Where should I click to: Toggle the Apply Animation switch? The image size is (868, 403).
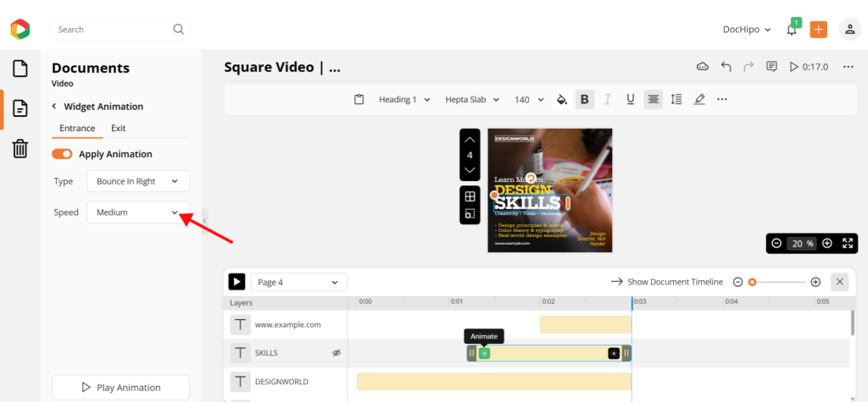pos(62,154)
